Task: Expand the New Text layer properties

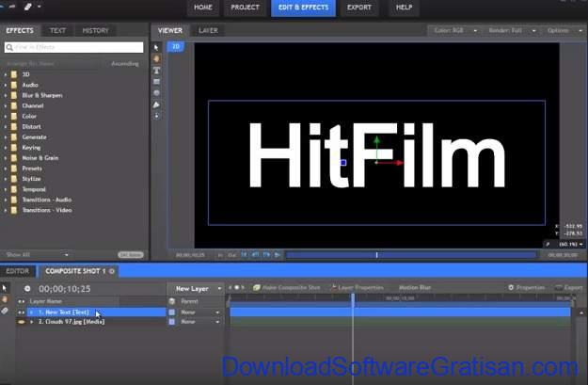Action: coord(32,313)
